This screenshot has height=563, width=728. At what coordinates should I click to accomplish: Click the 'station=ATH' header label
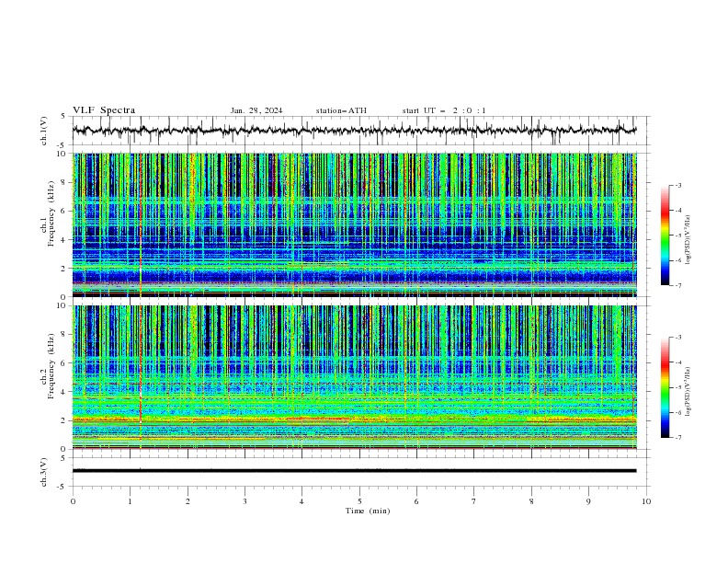click(341, 110)
